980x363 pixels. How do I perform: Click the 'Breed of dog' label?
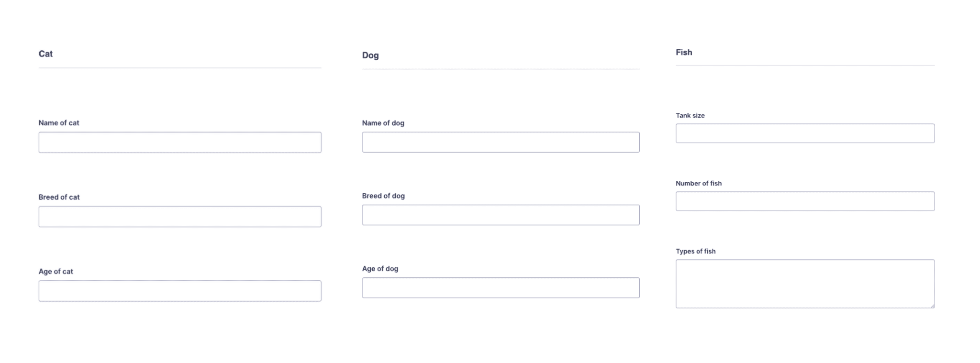(x=383, y=196)
